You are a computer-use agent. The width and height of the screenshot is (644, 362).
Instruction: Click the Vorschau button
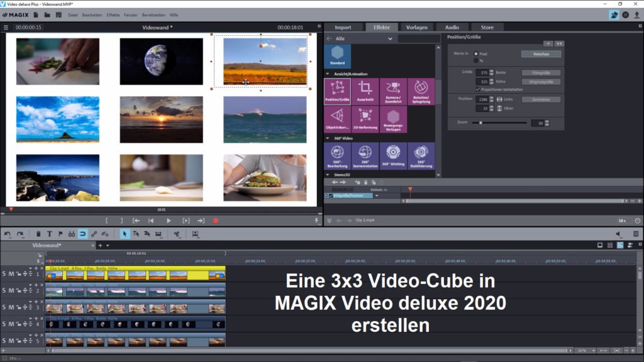[541, 54]
